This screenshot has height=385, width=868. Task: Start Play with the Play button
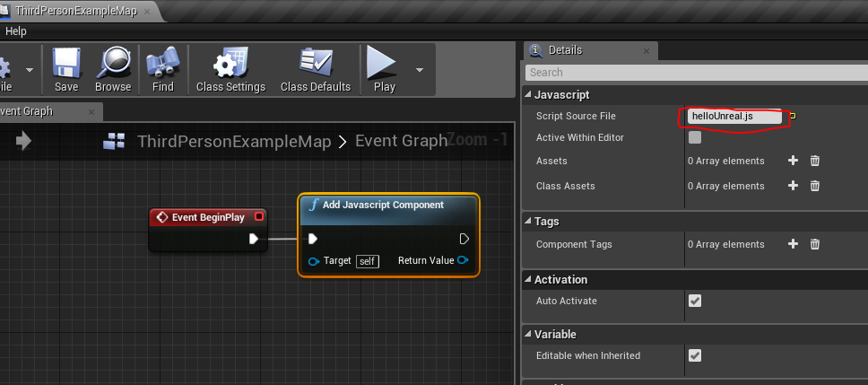[x=384, y=70]
